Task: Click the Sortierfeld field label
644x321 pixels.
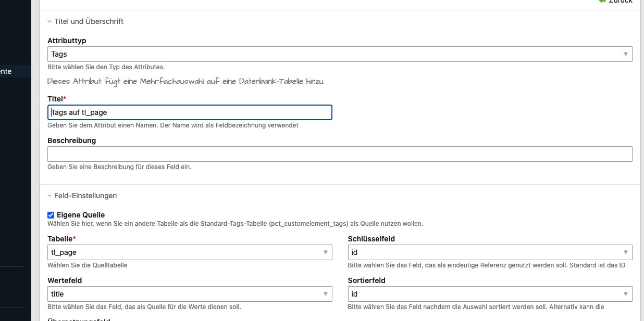Action: 366,280
